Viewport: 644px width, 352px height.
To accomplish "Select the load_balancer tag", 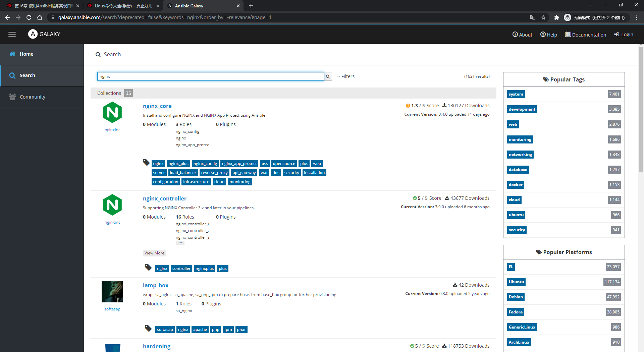I will tap(183, 173).
